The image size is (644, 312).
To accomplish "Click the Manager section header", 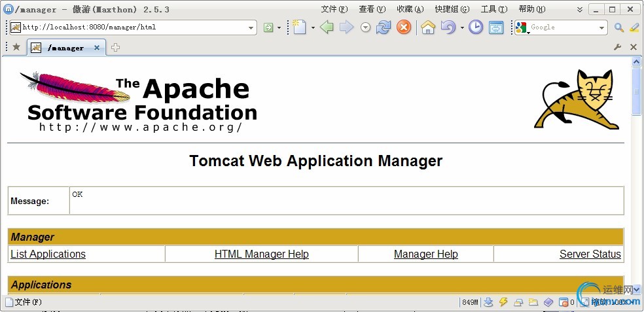I will (x=315, y=237).
